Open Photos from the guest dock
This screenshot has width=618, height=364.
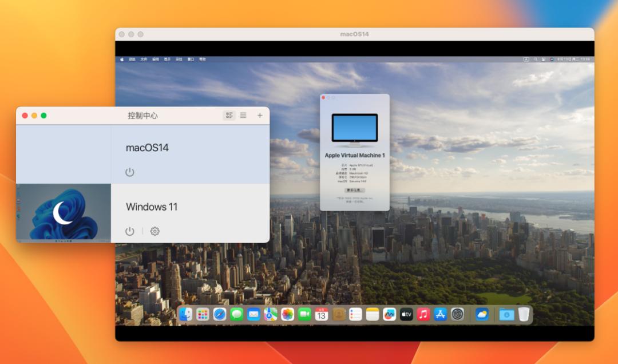tap(287, 314)
